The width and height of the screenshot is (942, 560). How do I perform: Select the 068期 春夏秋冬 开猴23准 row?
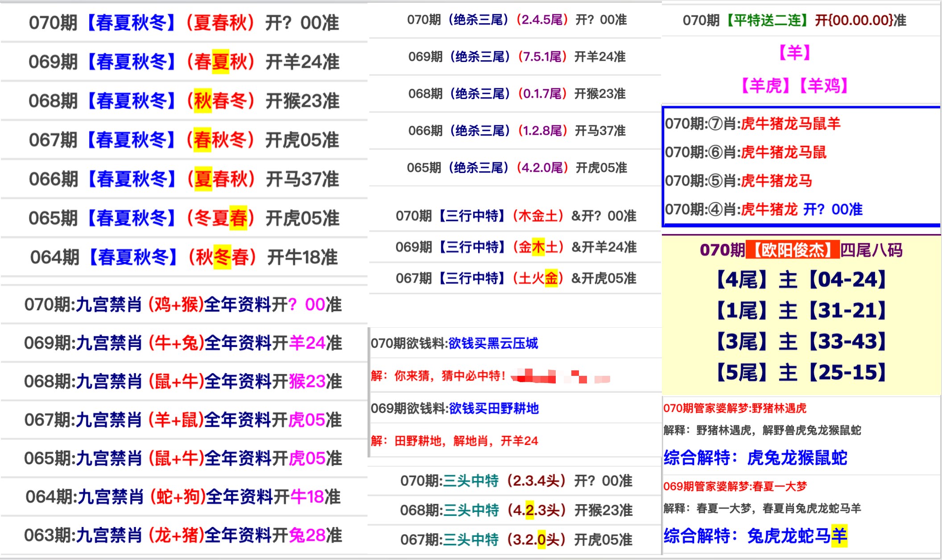[x=184, y=101]
